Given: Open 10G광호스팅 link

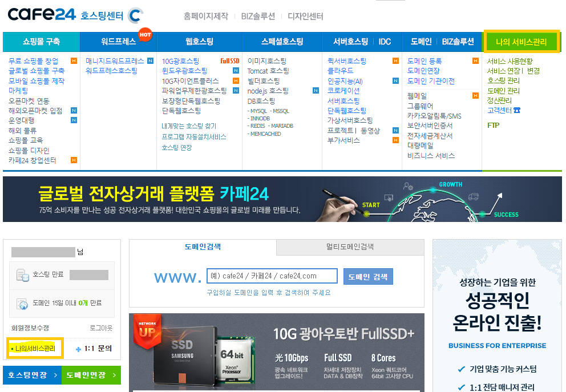Looking at the screenshot, I should tap(180, 61).
